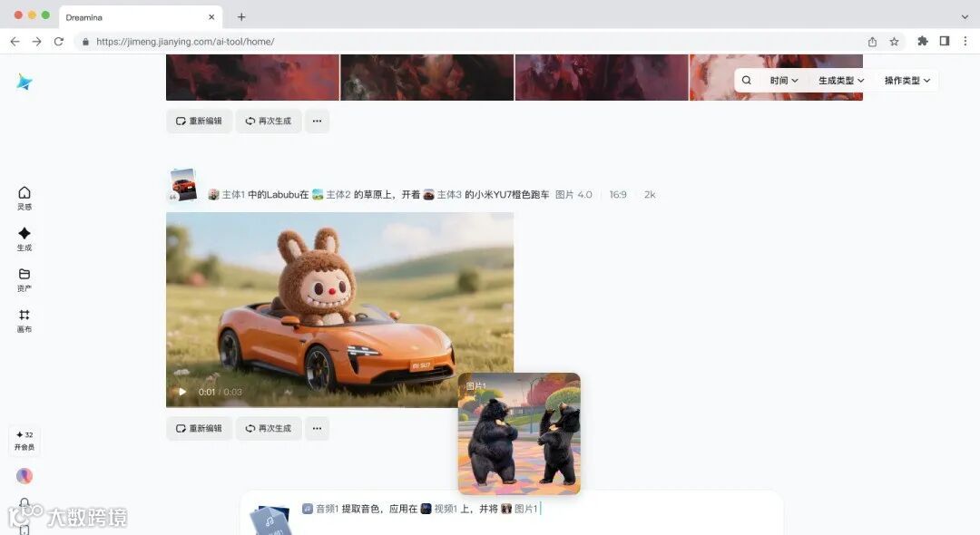Viewport: 980px width, 535px height.
Task: Click 再次生成 under the Labubu video
Action: 268,428
